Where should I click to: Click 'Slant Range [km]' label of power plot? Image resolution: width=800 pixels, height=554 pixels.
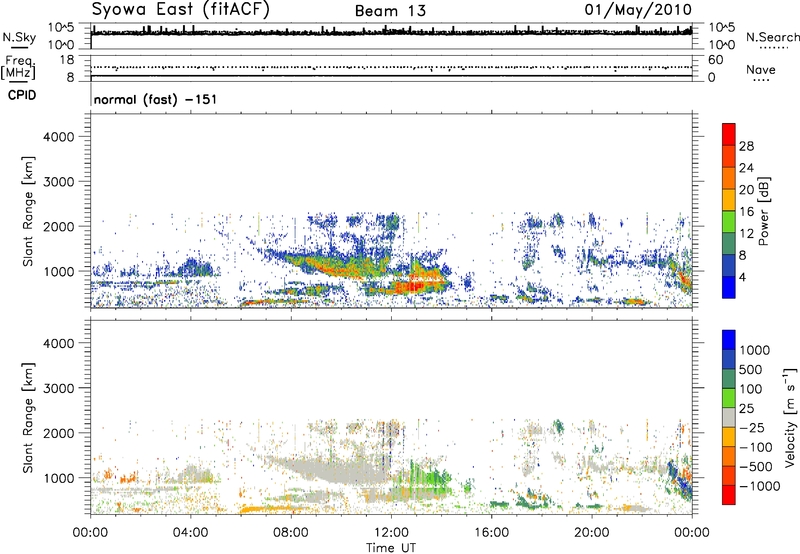pos(28,211)
